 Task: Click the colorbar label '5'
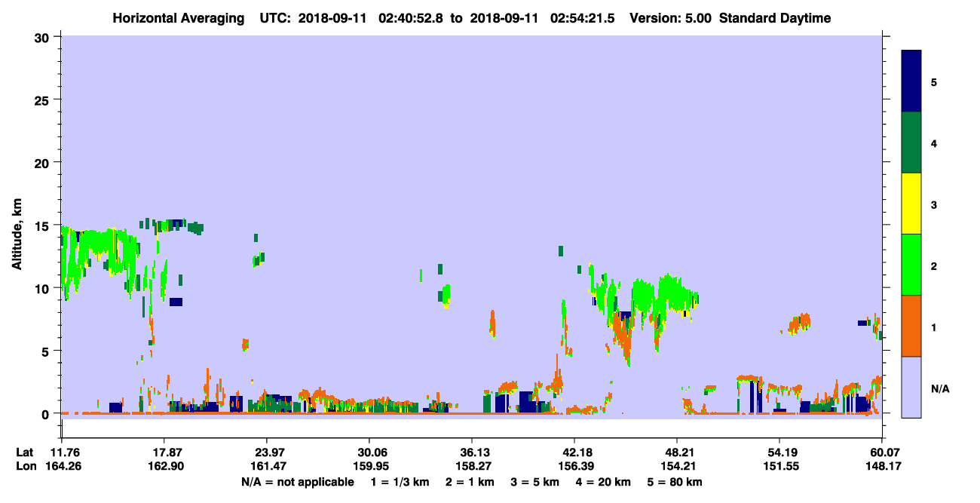[934, 81]
